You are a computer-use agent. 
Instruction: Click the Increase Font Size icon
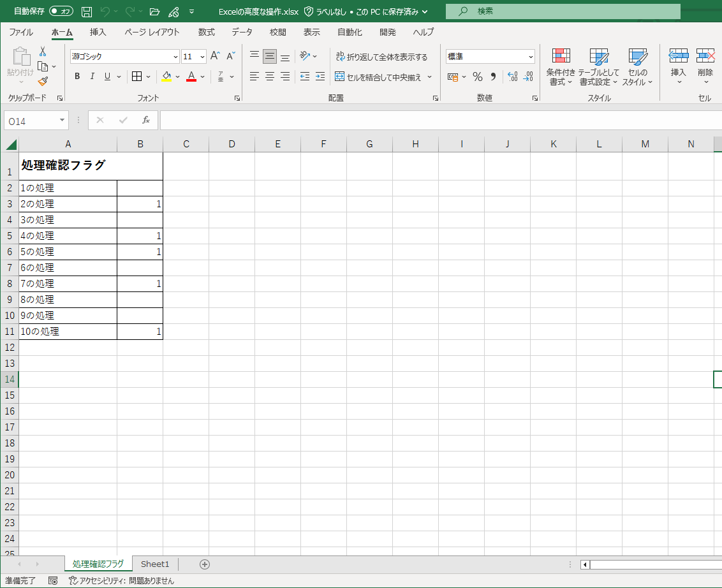[216, 56]
